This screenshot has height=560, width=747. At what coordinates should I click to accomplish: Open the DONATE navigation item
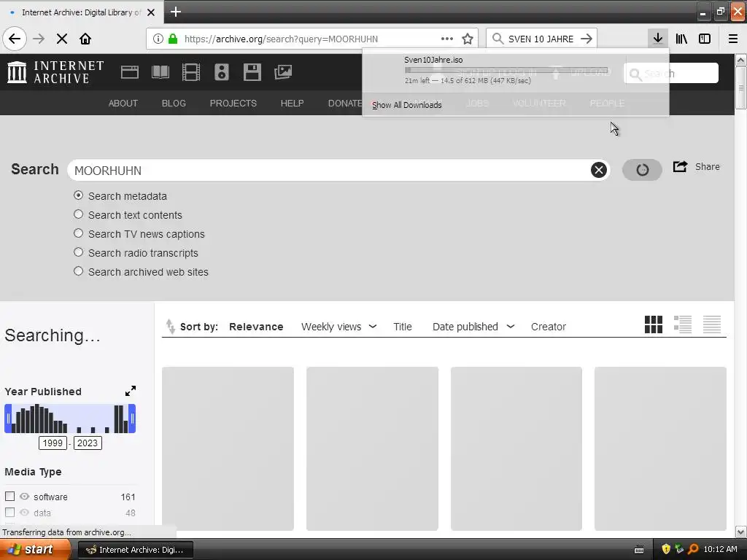pos(345,104)
